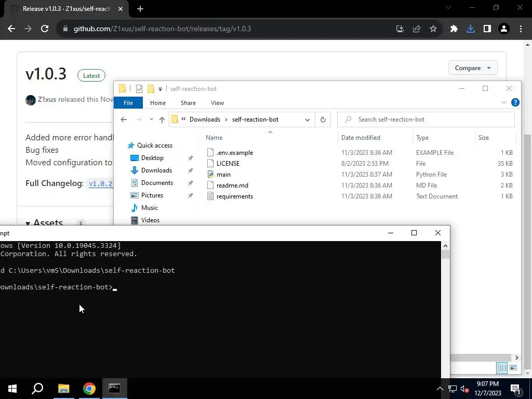Click New folder icon in Explorer title bar

pyautogui.click(x=151, y=89)
